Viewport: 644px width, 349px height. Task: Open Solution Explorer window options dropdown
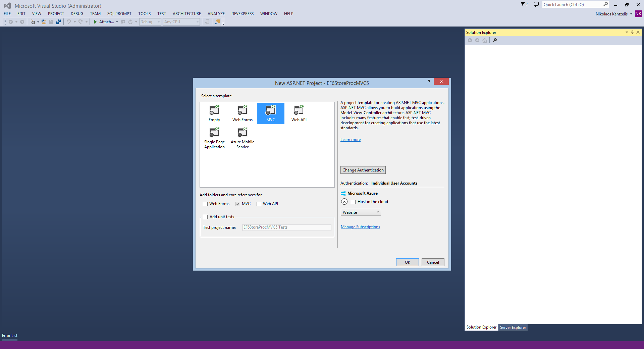(627, 32)
